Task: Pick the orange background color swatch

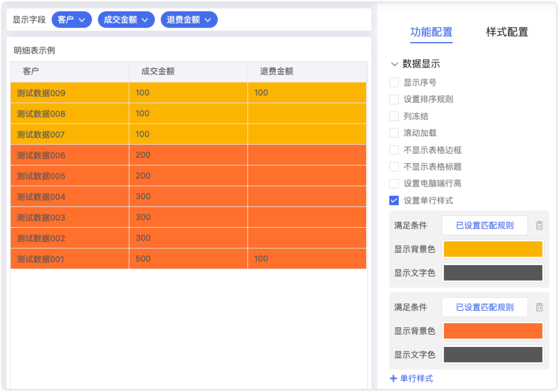Action: pos(493,331)
